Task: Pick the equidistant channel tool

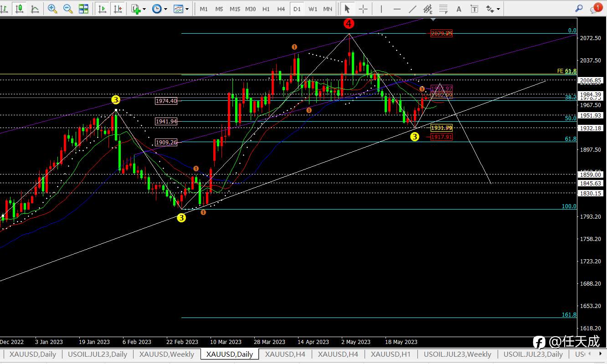Action: tap(428, 9)
